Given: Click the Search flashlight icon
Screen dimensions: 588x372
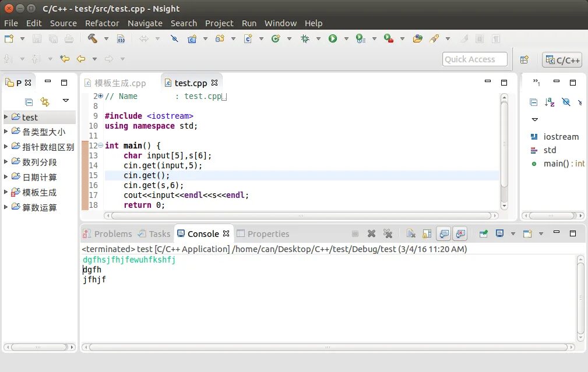Looking at the screenshot, I should coord(434,38).
